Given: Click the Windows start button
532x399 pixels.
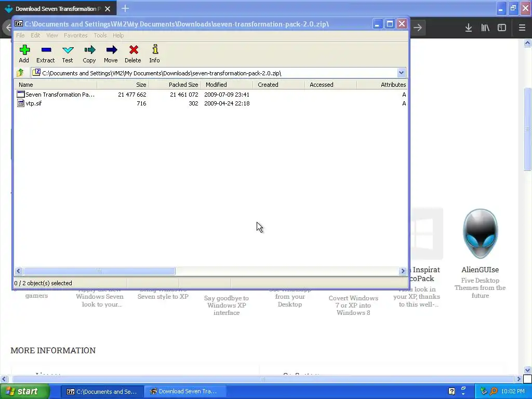Looking at the screenshot, I should tap(25, 391).
